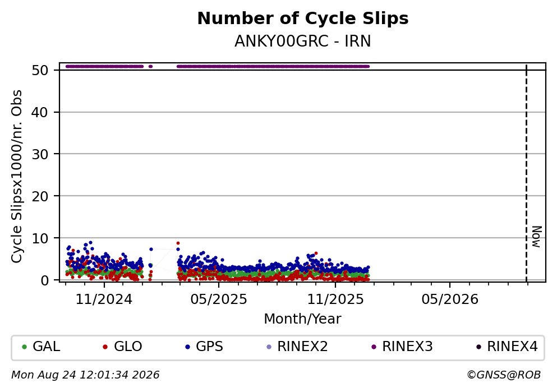Image resolution: width=557 pixels, height=392 pixels.
Task: Click the red GLO legend marker
Action: click(105, 347)
